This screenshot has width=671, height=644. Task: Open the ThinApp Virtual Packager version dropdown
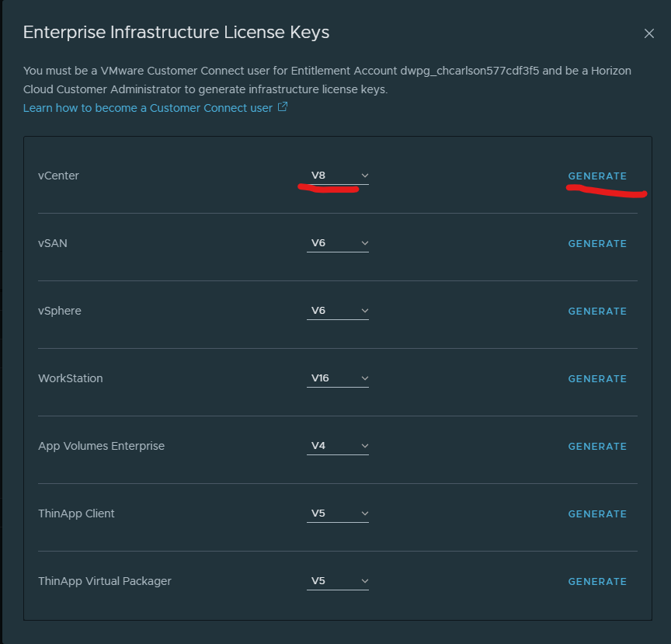pyautogui.click(x=338, y=582)
